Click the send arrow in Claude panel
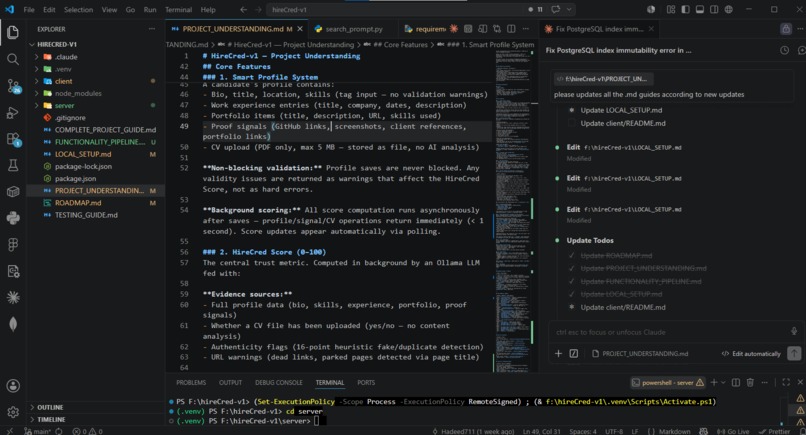Viewport: 806px width, 435px height. [794, 353]
